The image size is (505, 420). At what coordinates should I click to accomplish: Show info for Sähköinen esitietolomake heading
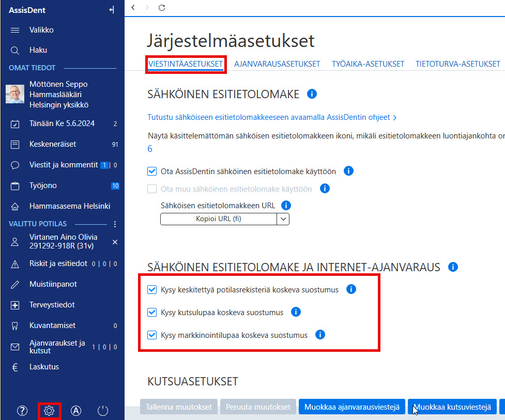tap(312, 94)
